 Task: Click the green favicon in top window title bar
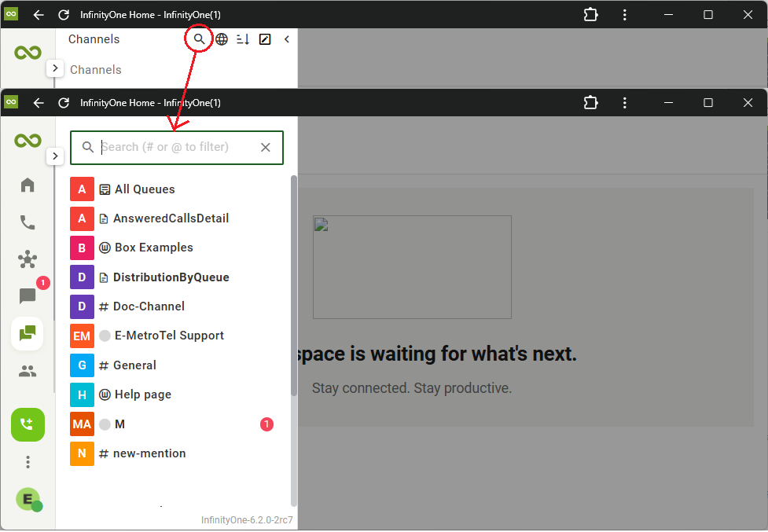click(x=11, y=13)
